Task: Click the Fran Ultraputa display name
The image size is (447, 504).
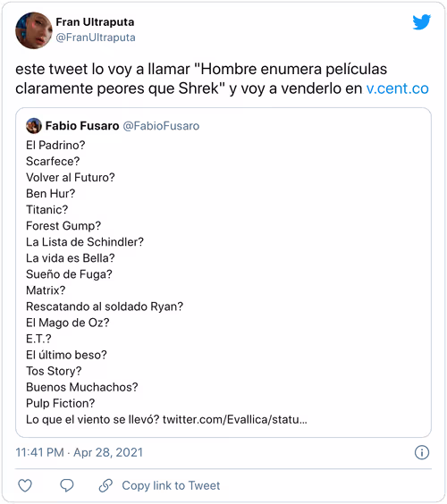Action: 95,21
